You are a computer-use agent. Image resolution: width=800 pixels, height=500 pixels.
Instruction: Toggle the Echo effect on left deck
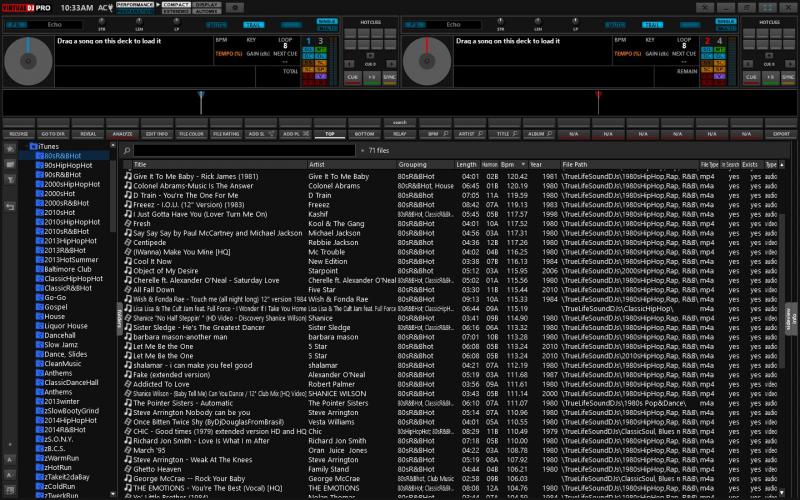(16, 24)
